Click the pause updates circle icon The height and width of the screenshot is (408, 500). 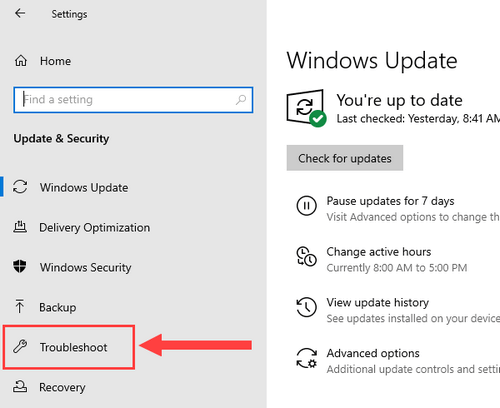coord(306,206)
